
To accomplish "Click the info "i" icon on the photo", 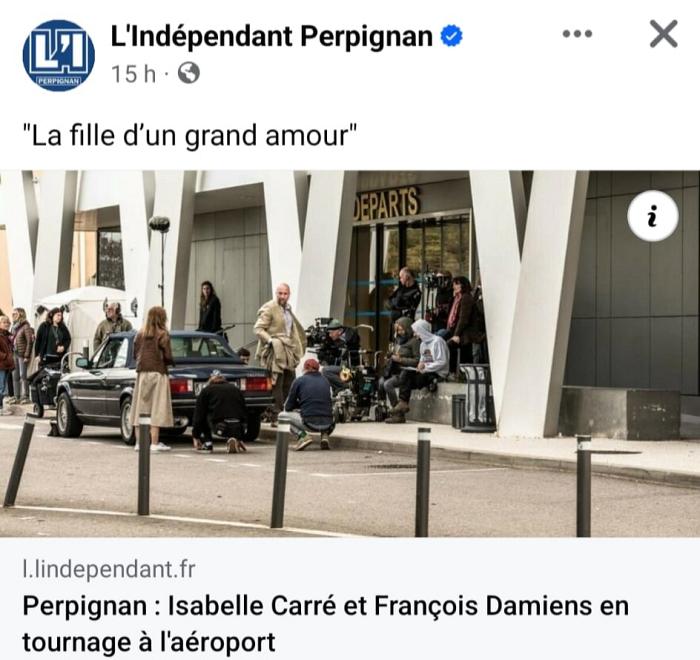I will (x=653, y=216).
